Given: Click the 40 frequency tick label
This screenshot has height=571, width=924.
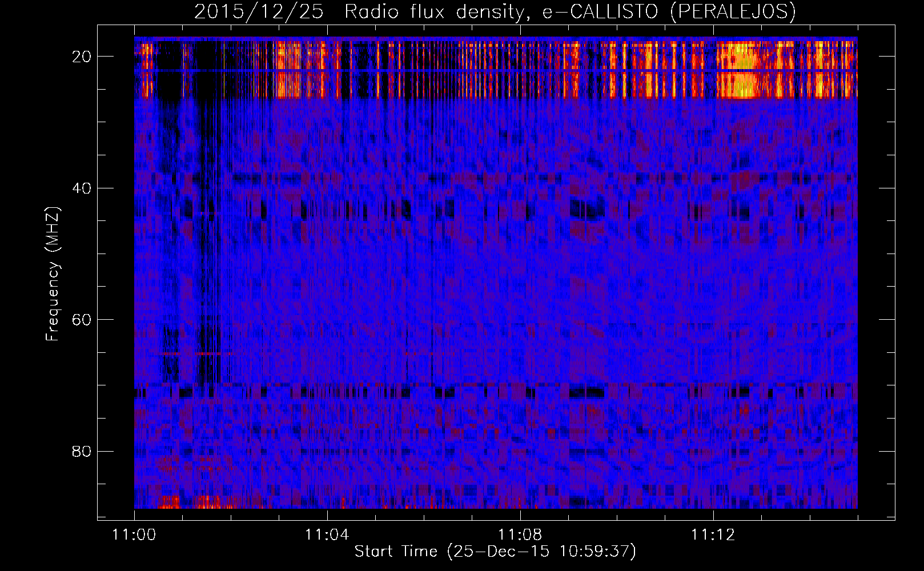Looking at the screenshot, I should [x=82, y=188].
